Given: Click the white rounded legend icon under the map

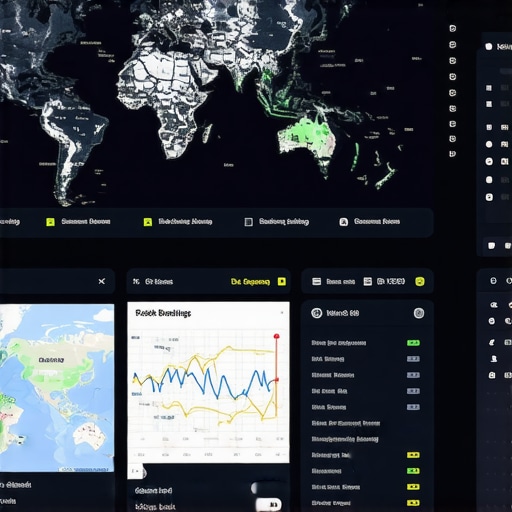Looking at the screenshot, I should [x=344, y=222].
